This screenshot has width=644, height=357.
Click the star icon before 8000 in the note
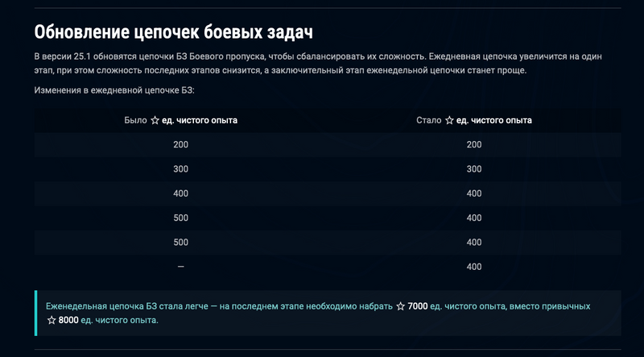(52, 320)
